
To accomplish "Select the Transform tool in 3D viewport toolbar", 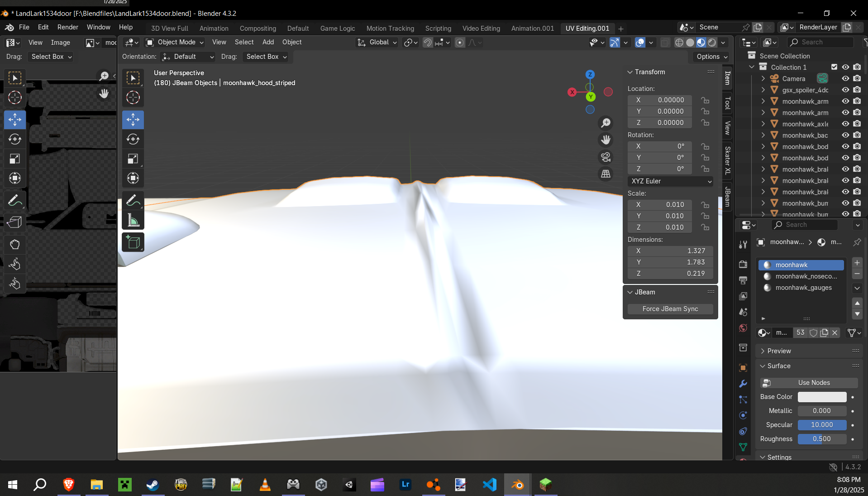I will (x=133, y=178).
